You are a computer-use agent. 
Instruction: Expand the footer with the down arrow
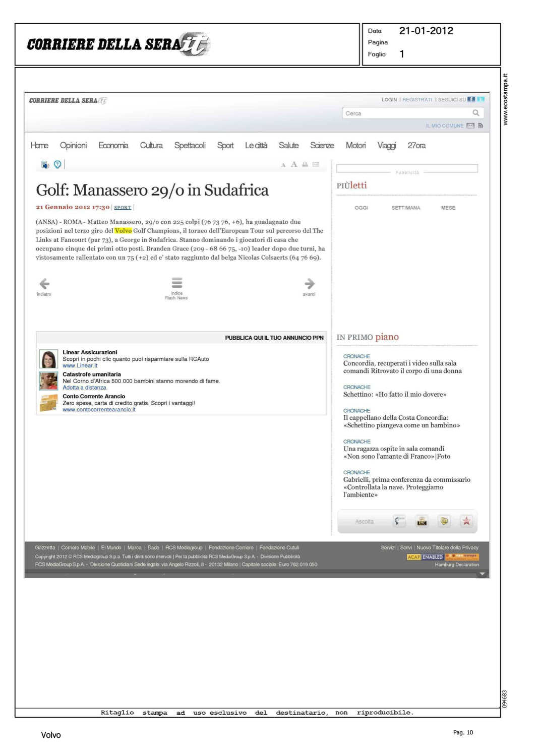pyautogui.click(x=482, y=574)
